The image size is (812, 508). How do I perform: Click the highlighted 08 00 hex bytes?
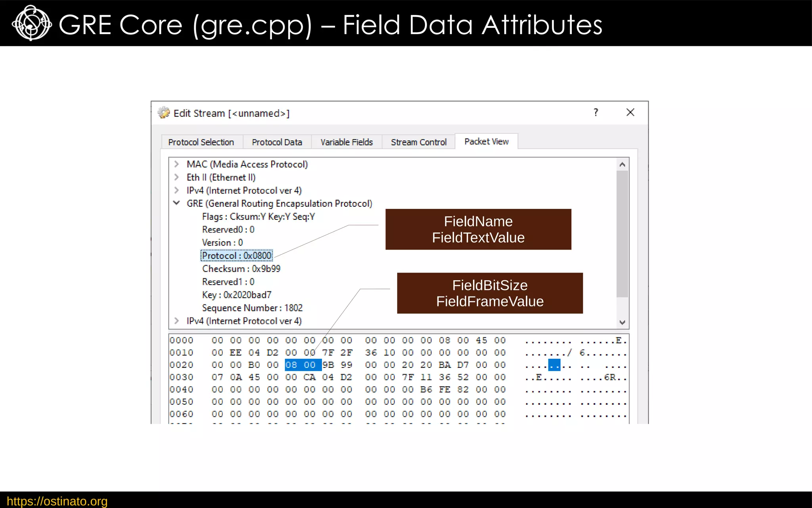point(303,365)
